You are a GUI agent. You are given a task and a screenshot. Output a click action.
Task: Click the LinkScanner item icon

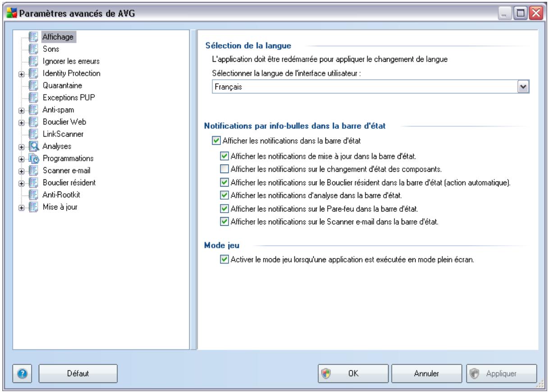tap(32, 134)
